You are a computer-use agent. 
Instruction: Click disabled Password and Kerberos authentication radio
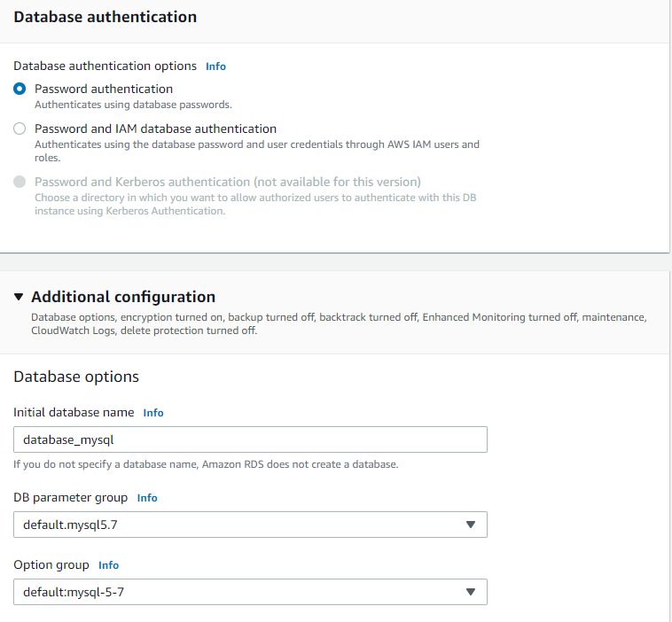[20, 182]
